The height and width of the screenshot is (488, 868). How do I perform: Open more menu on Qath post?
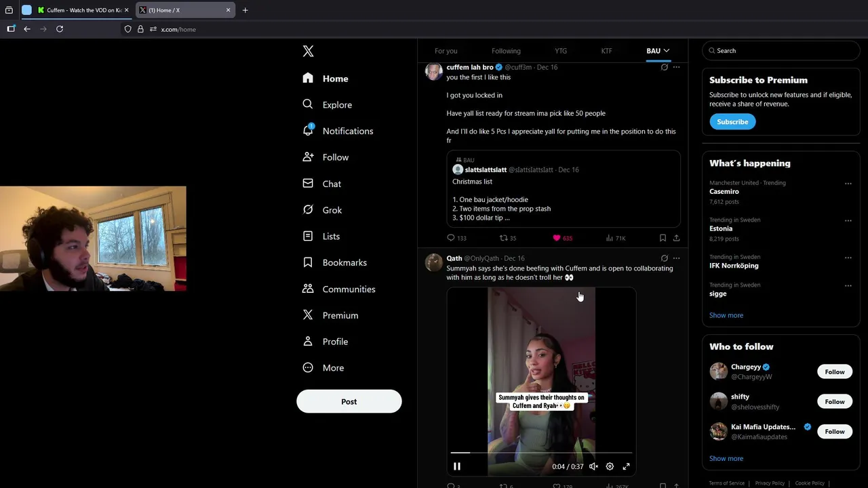676,258
